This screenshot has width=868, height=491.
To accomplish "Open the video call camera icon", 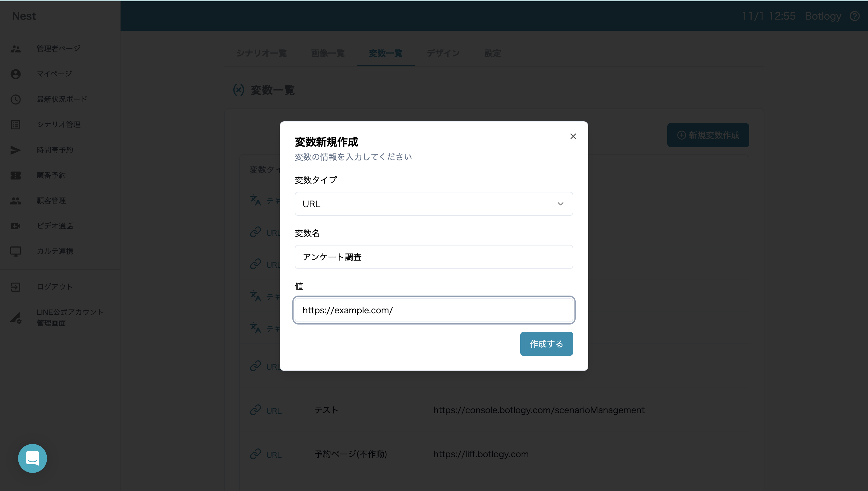I will pyautogui.click(x=15, y=226).
